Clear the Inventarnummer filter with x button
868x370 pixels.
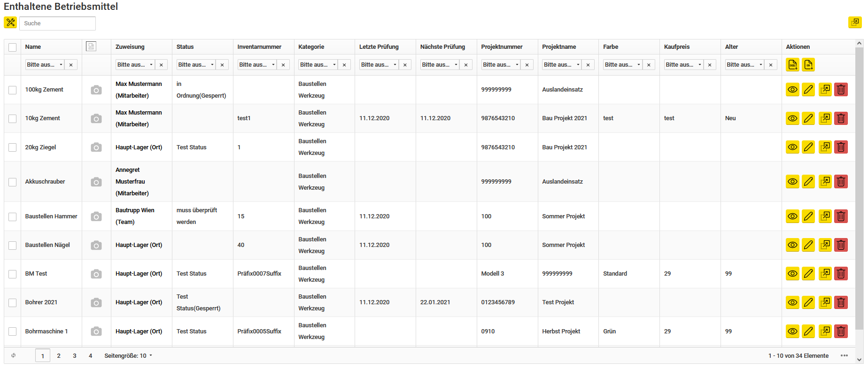click(x=283, y=65)
